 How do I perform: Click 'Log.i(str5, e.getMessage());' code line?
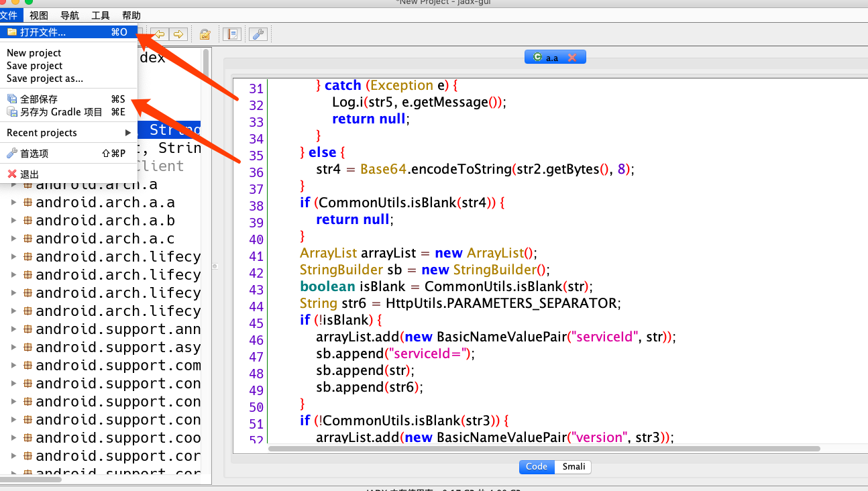click(x=419, y=102)
